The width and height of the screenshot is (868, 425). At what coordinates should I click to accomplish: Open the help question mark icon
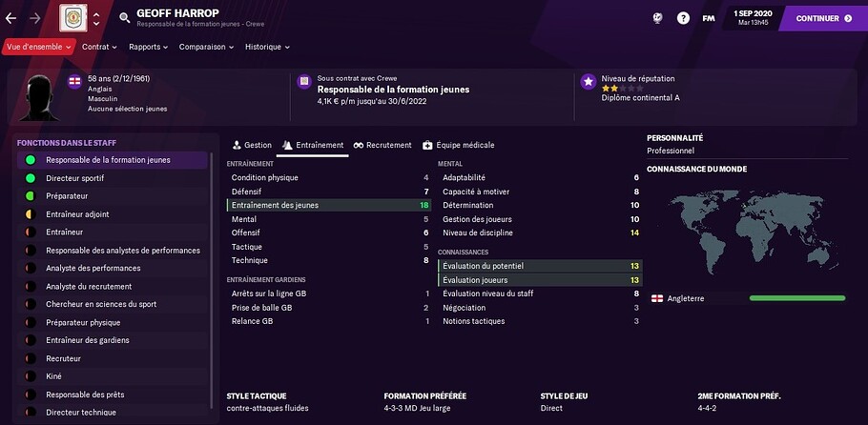point(683,18)
